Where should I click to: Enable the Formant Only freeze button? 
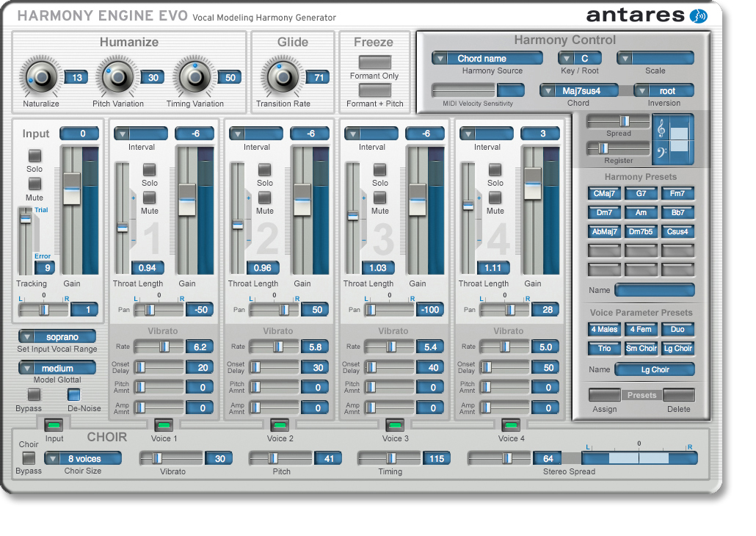point(374,62)
